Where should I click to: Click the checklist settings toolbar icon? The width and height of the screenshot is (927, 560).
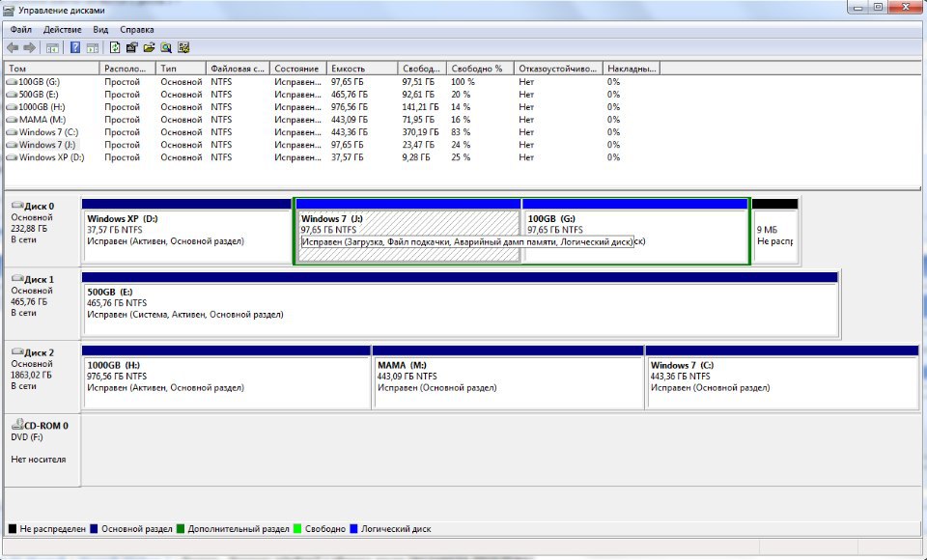point(183,48)
